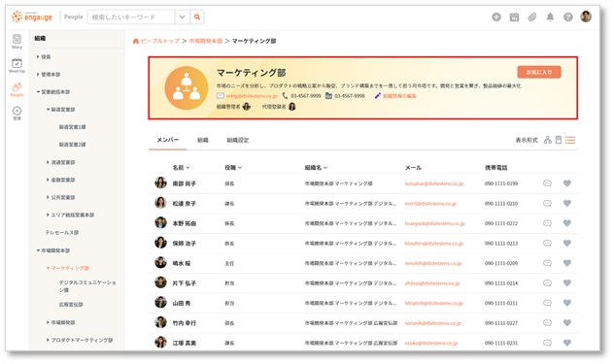Screen dimensions: 613x364
Task: Open chat for the 090-1111-0214 row
Action: [x=547, y=282]
